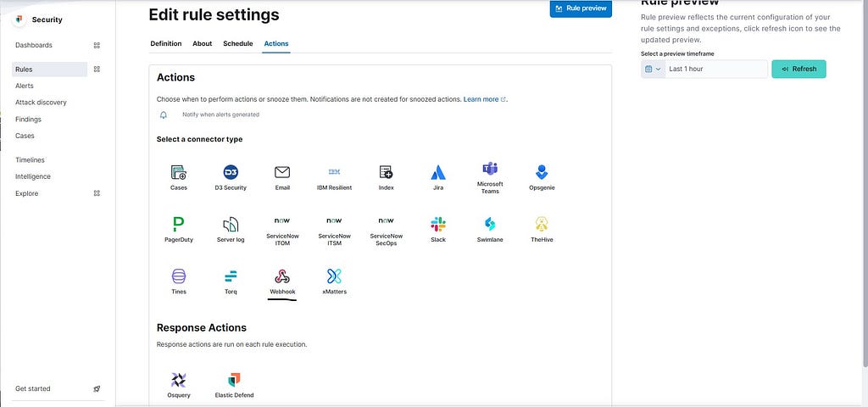Select the Microsoft Teams connector
868x407 pixels.
(490, 178)
